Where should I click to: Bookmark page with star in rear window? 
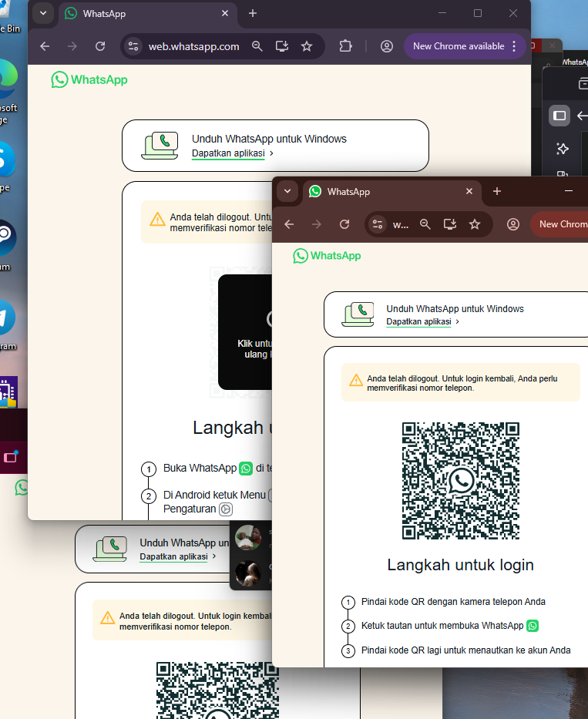(x=307, y=46)
